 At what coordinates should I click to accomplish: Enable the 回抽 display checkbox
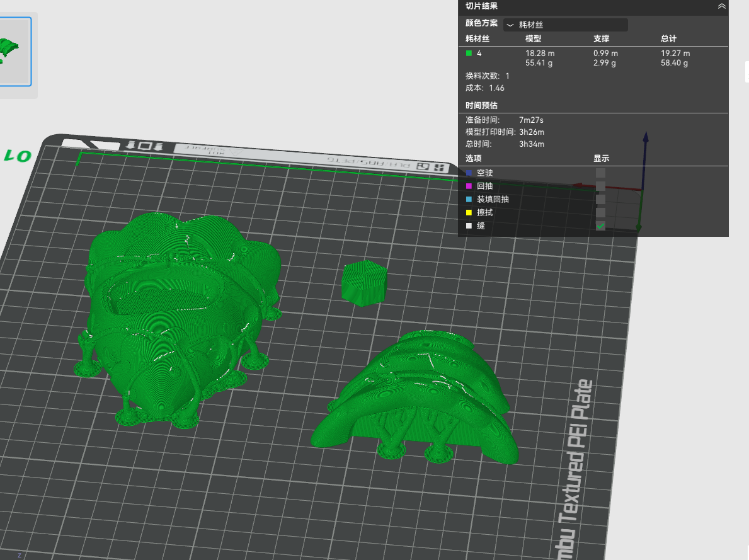600,186
